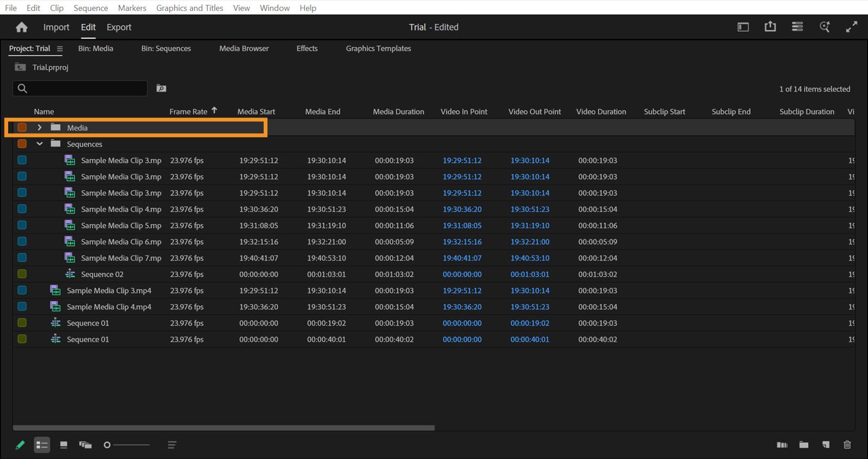
Task: Click the Import workspace button
Action: (x=56, y=27)
